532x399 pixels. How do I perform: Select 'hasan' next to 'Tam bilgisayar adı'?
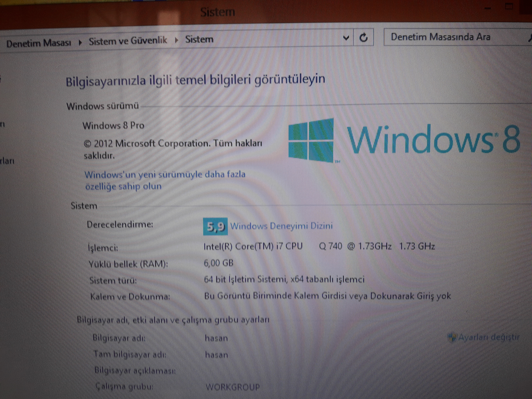click(217, 355)
